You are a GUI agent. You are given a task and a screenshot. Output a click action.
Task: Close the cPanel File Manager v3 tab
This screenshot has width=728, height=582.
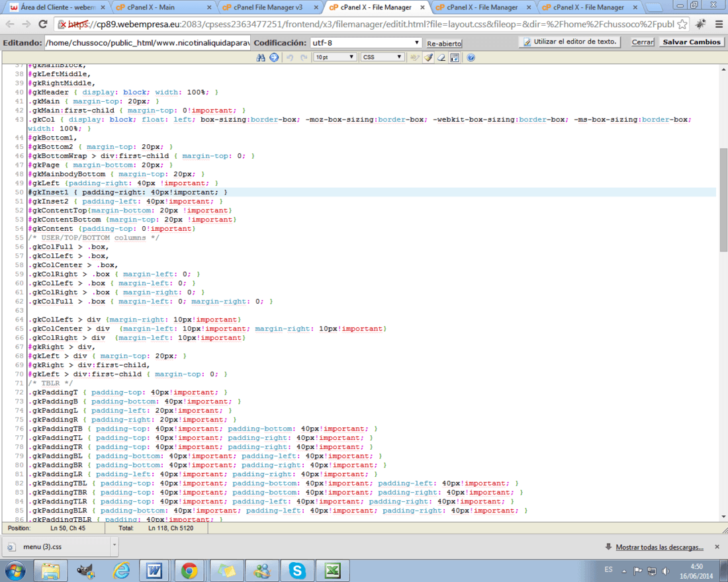pos(316,7)
